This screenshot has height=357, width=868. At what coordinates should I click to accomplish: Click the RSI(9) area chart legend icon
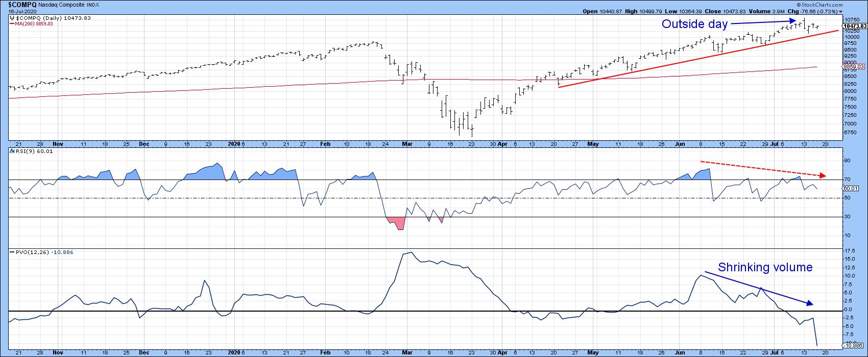click(x=12, y=151)
